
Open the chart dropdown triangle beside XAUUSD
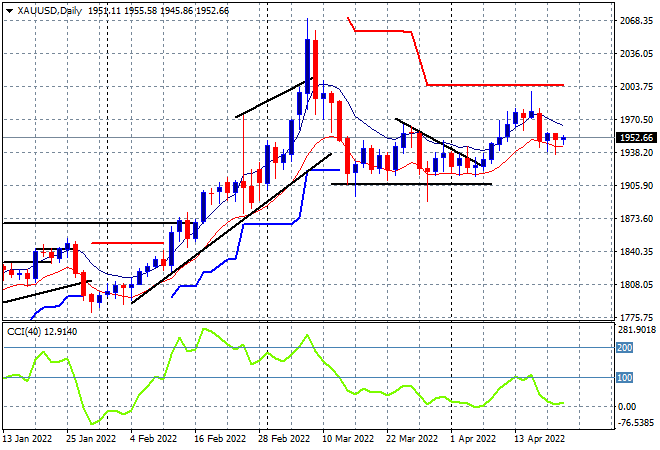[10, 11]
